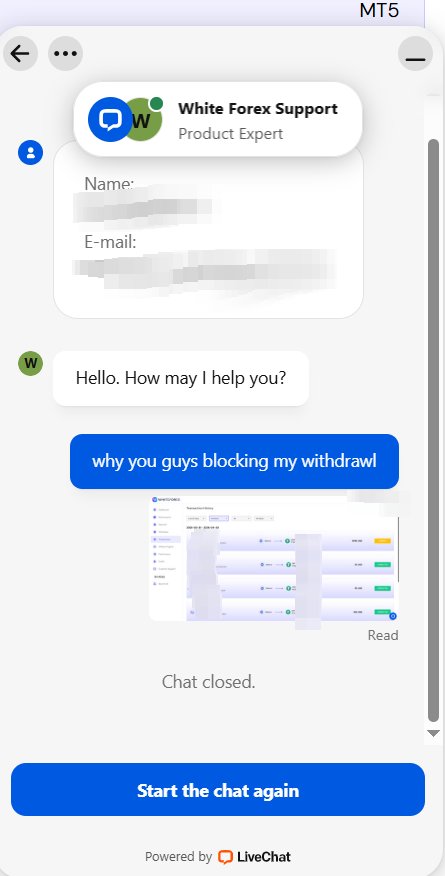Click the blue user profile icon beside form

[30, 152]
